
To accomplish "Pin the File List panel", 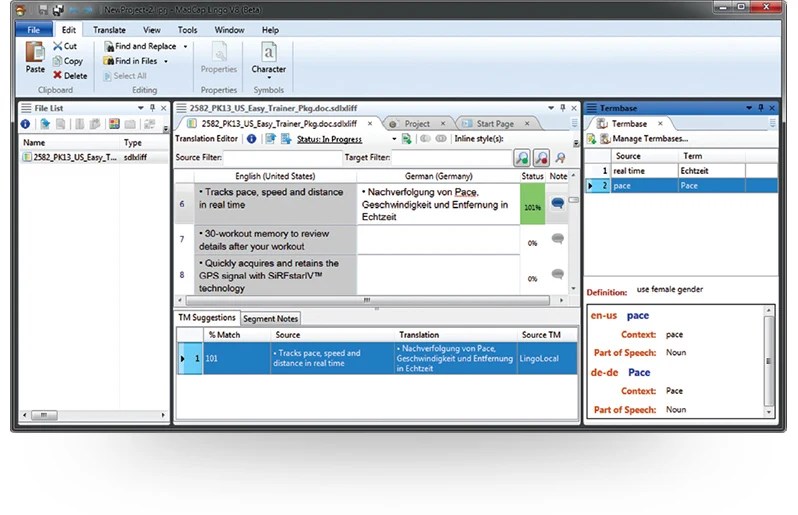I will (152, 108).
